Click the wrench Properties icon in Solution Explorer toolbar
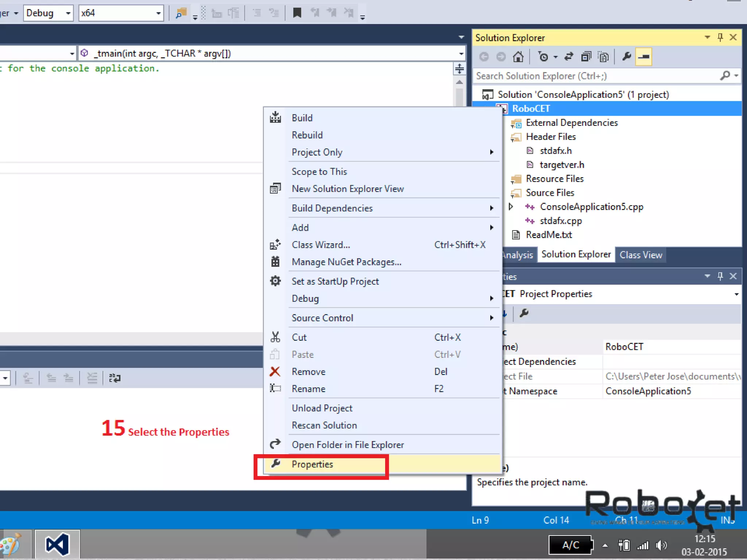Screen dimensions: 747x560 [627, 57]
